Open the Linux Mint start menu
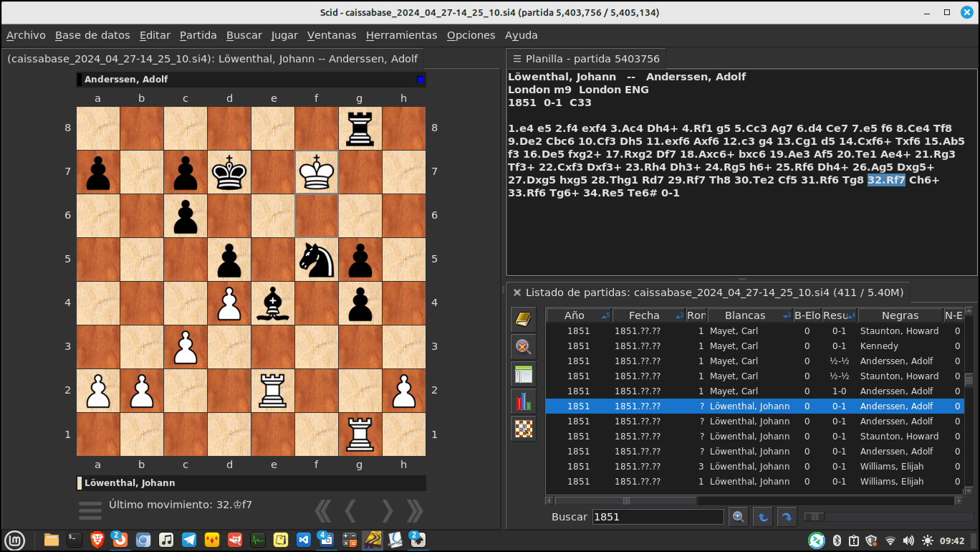Screen dimensions: 980x552 [x=14, y=540]
